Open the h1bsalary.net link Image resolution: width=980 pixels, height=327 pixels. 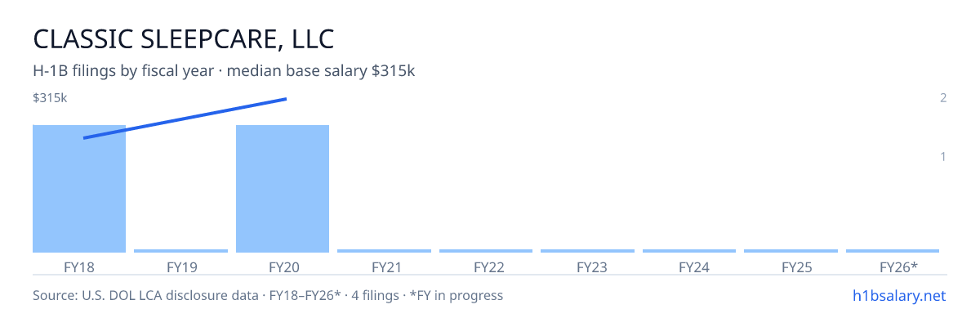(x=898, y=295)
